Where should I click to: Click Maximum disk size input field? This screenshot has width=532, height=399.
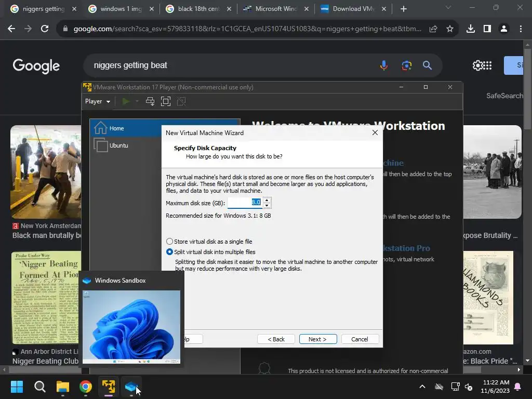245,203
